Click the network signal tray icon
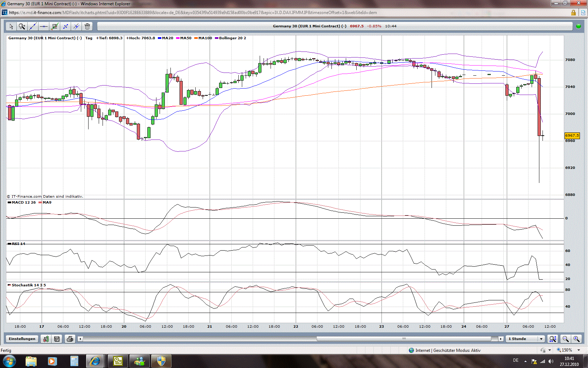588x368 pixels. 542,361
